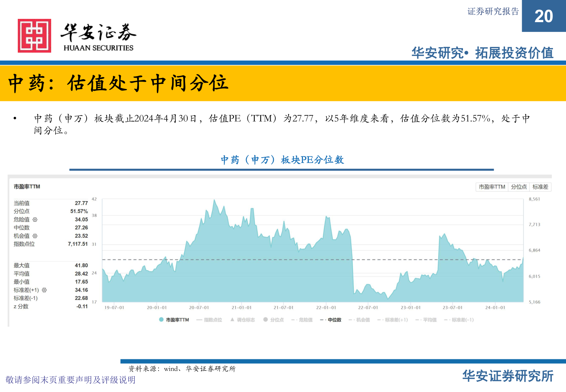Image resolution: width=566 pixels, height=392 pixels.
Task: Click the 分位点 circle legend icon
Action: pyautogui.click(x=265, y=320)
